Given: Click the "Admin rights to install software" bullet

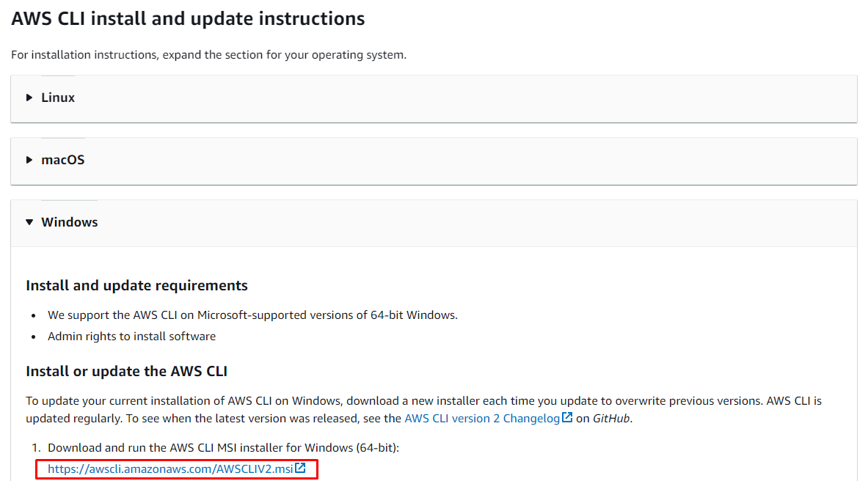Looking at the screenshot, I should [132, 337].
